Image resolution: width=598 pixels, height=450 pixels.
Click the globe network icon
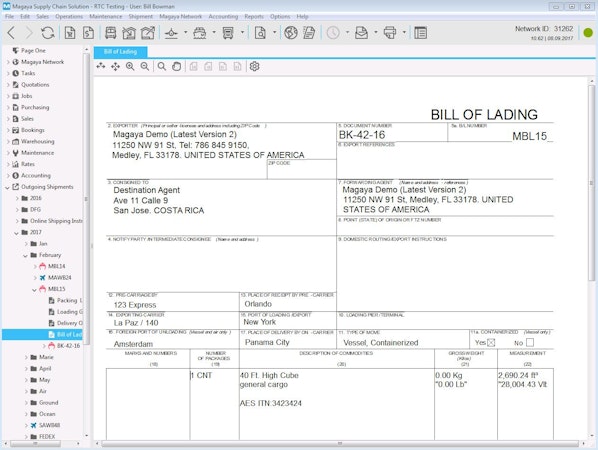(x=291, y=33)
